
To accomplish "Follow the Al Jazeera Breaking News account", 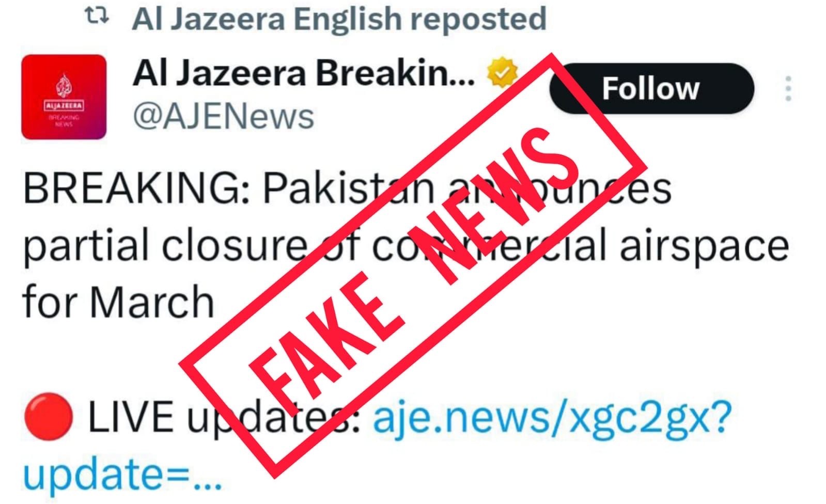I will (651, 88).
